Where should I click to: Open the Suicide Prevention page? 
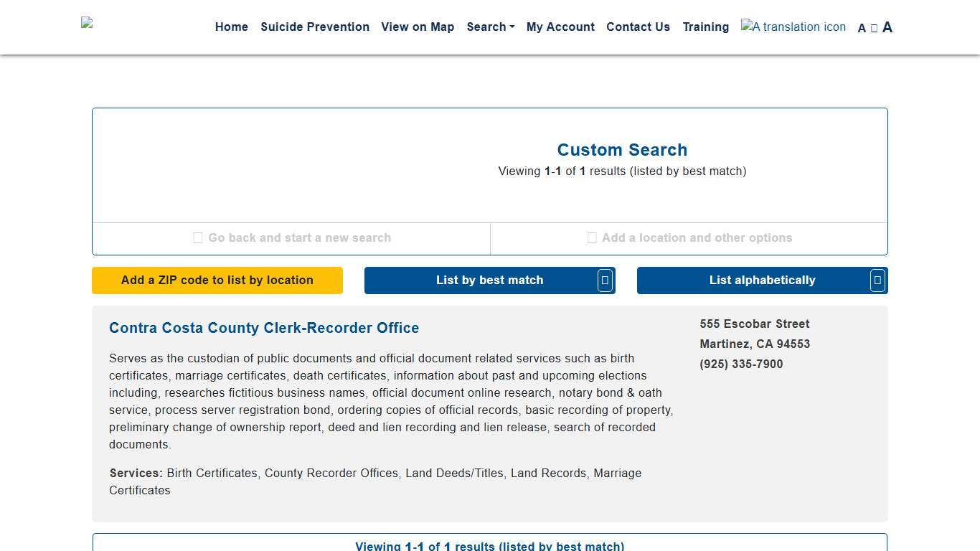(x=315, y=27)
